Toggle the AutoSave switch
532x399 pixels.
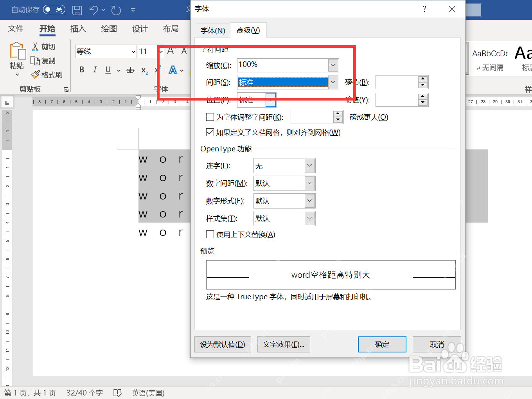54,9
